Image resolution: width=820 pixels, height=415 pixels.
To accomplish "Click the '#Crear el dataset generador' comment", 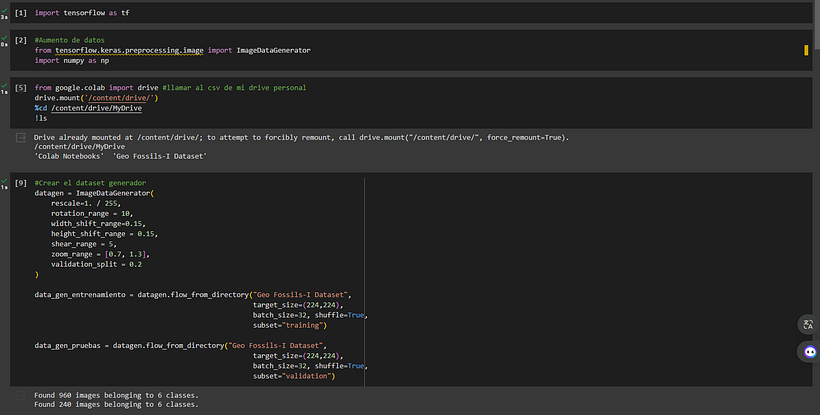I will click(x=90, y=182).
